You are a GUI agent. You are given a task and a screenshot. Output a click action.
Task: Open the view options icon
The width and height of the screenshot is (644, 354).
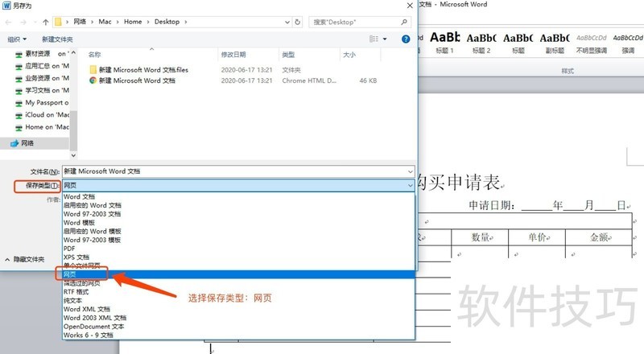point(374,39)
